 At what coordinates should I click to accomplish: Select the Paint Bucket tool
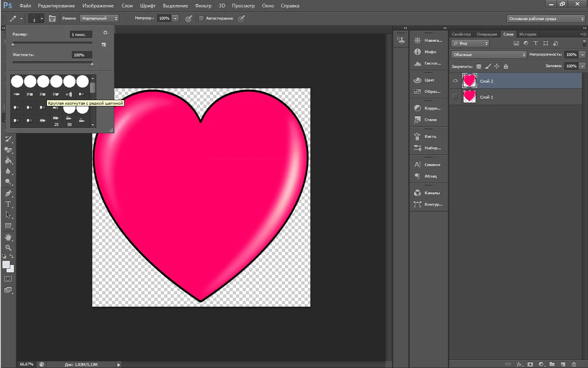click(x=8, y=161)
